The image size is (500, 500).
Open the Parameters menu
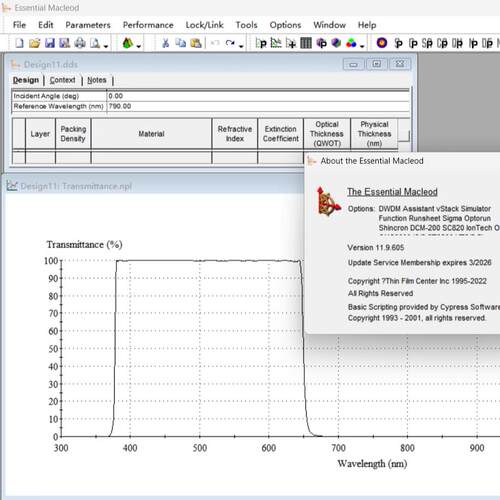[x=88, y=25]
